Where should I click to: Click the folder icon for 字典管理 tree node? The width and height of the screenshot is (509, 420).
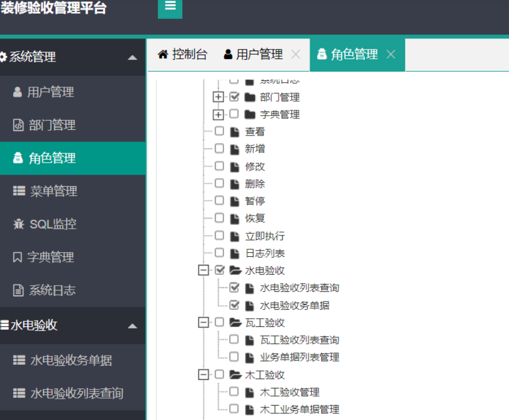pos(250,114)
